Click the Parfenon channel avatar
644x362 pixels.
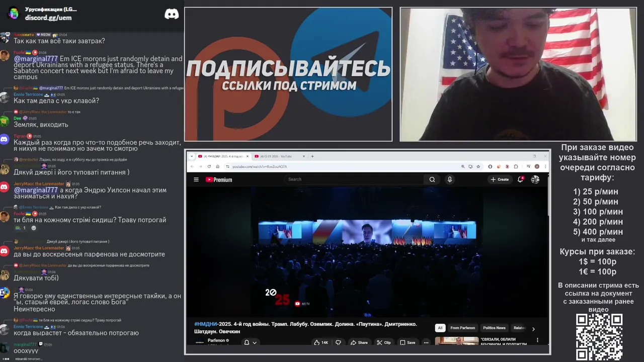[x=200, y=342]
